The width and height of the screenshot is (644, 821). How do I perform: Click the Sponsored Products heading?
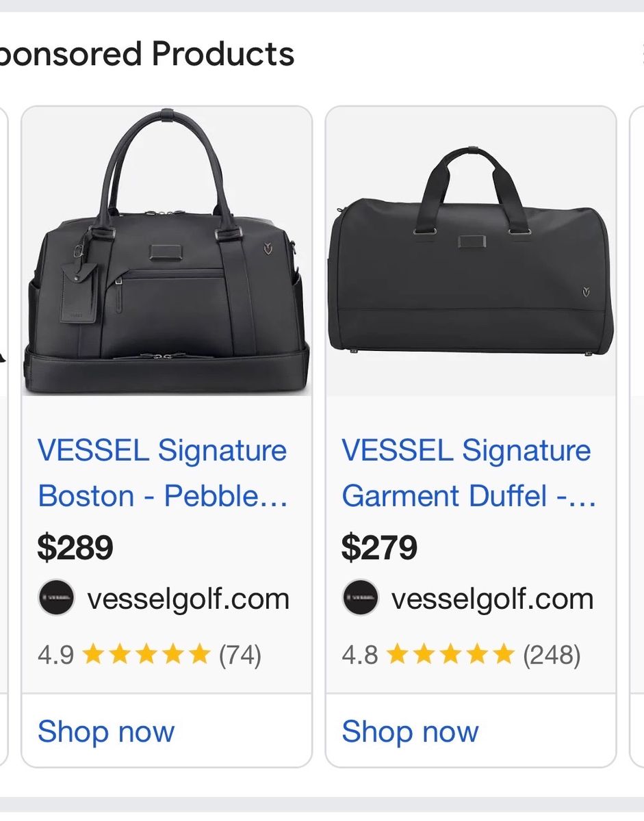point(147,54)
